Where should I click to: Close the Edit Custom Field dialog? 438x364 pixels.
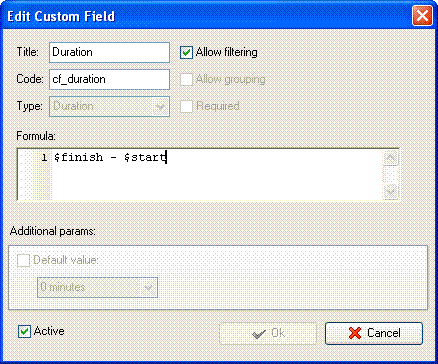point(422,16)
